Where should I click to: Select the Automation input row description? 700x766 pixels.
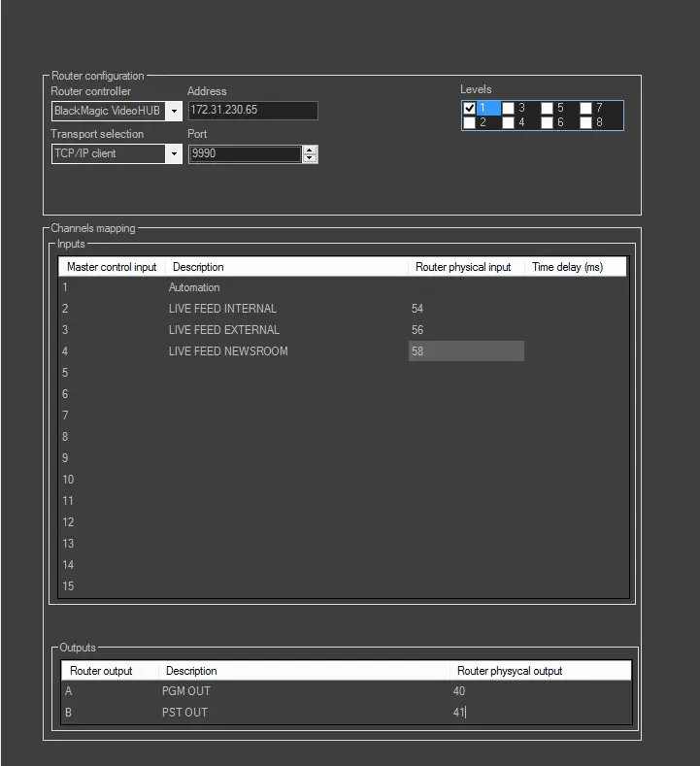pyautogui.click(x=194, y=287)
